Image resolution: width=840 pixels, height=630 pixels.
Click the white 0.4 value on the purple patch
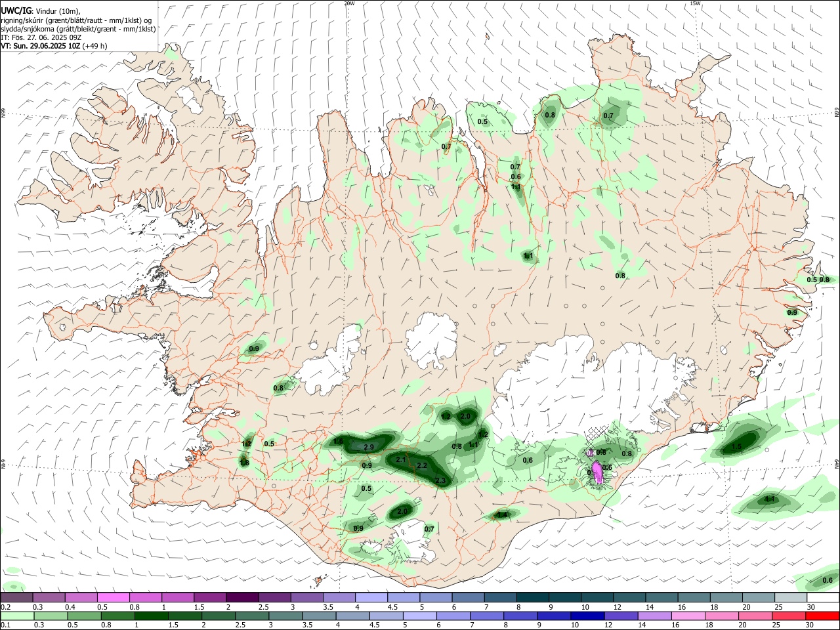tap(590, 453)
